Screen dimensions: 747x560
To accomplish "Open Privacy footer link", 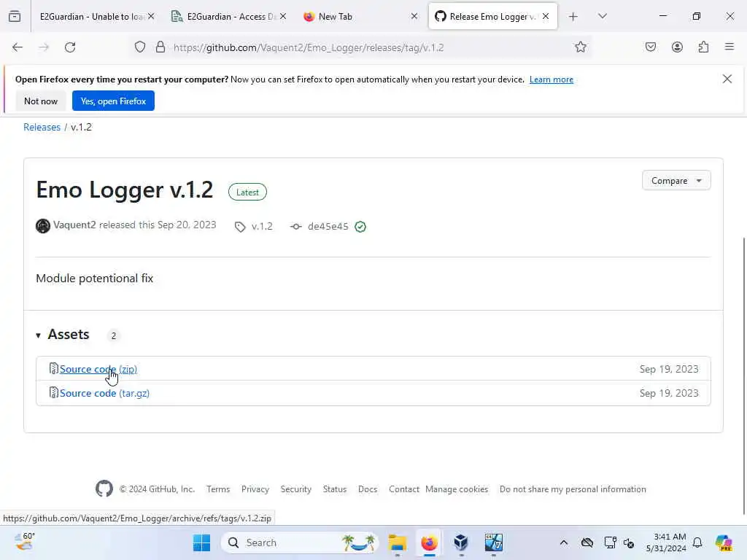I will tap(255, 489).
